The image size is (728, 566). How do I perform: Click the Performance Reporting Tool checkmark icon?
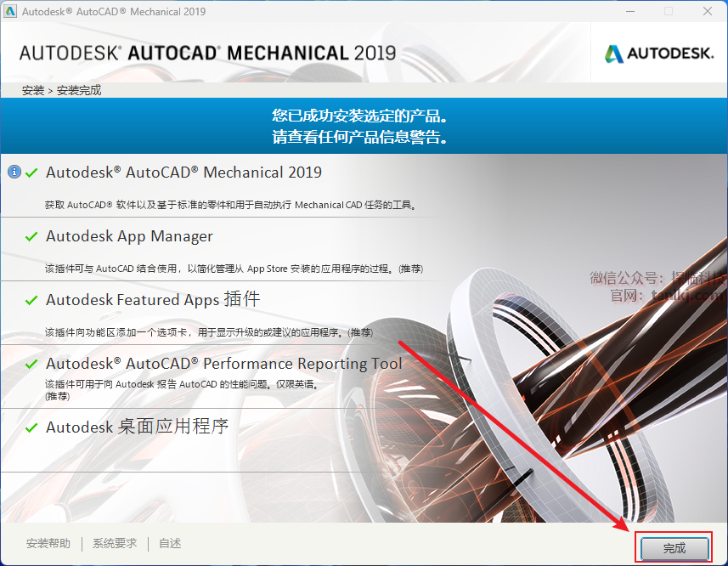pyautogui.click(x=31, y=364)
